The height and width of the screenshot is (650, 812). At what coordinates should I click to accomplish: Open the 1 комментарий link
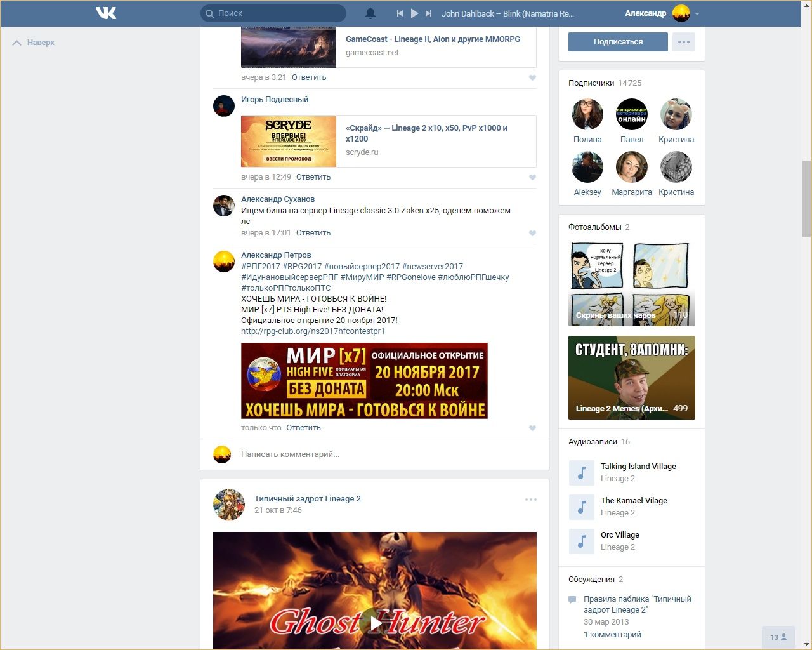pos(612,635)
